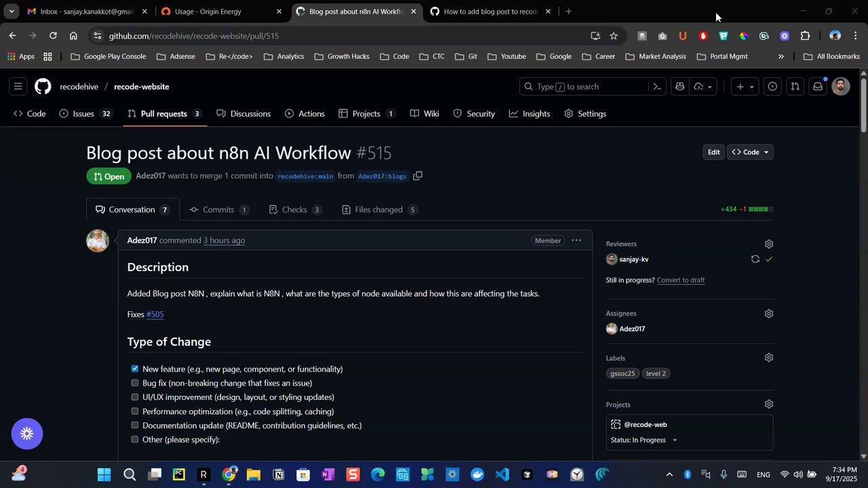Open the command palette icon in search bar
This screenshot has height=488, width=868.
(x=656, y=87)
